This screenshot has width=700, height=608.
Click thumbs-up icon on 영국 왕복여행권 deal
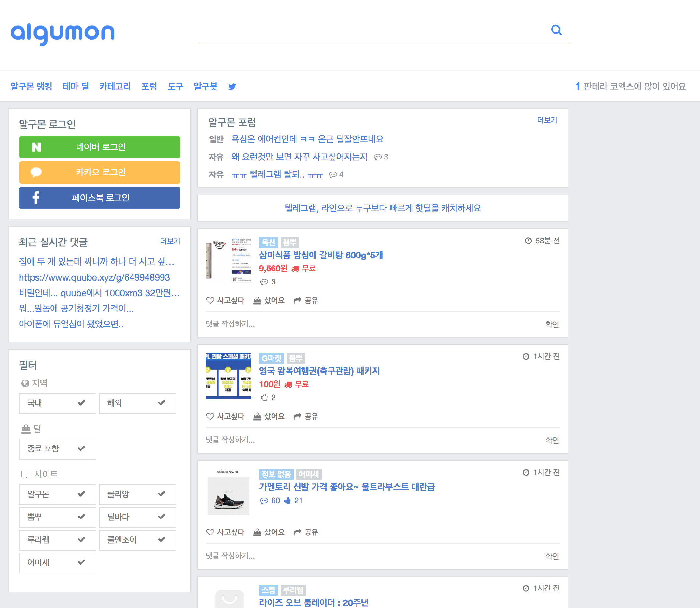[x=264, y=397]
